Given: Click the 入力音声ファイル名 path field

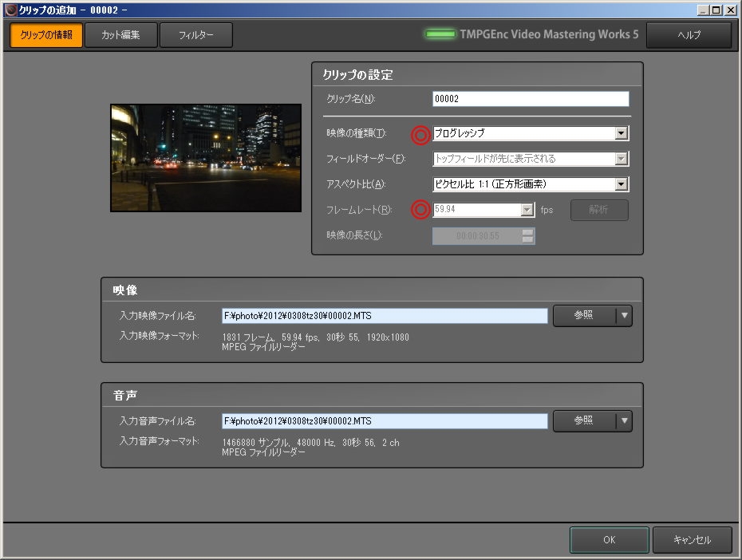Looking at the screenshot, I should point(385,421).
